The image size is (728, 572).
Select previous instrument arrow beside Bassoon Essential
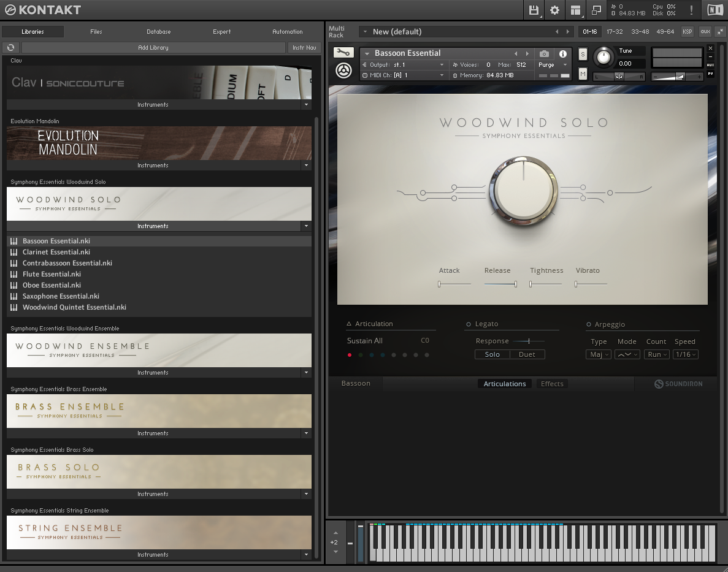[516, 54]
